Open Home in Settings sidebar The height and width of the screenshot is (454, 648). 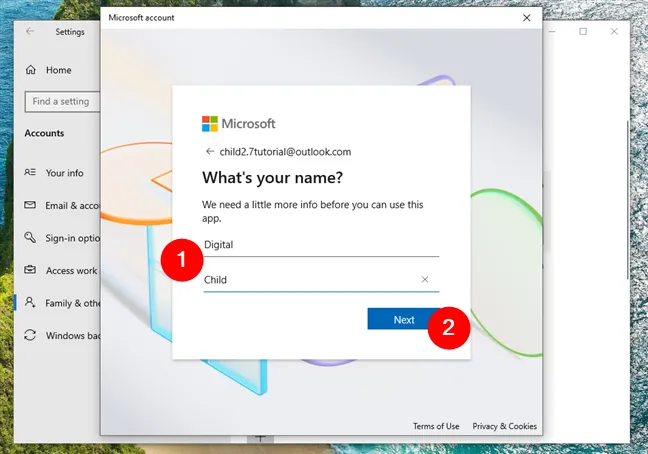[59, 70]
